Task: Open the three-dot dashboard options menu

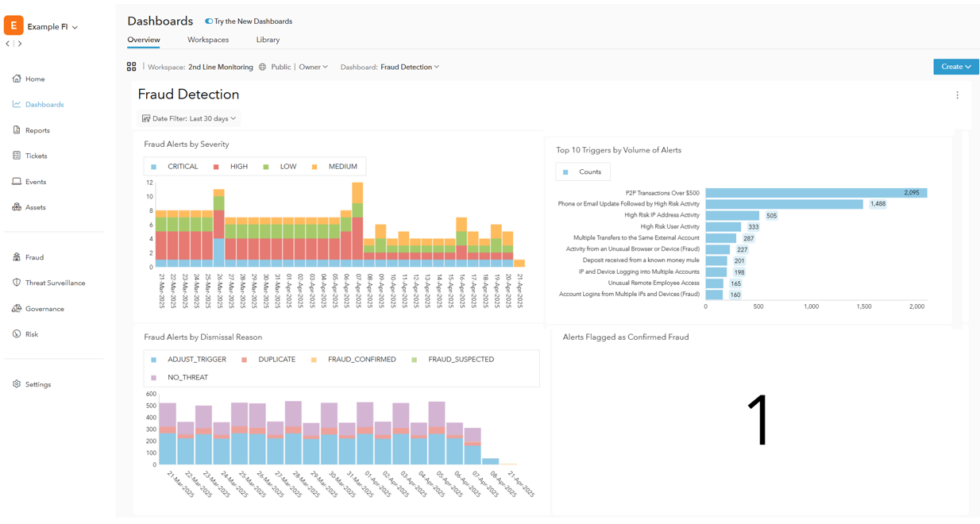Action: click(957, 95)
